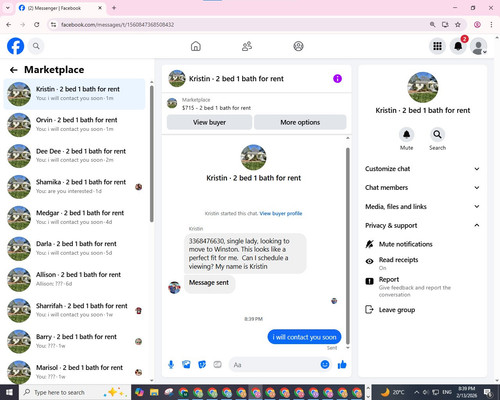Bookmark this page with star icon

(458, 25)
